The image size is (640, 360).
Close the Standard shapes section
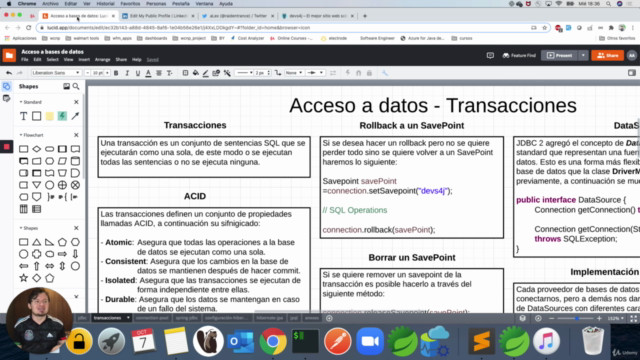[x=76, y=102]
